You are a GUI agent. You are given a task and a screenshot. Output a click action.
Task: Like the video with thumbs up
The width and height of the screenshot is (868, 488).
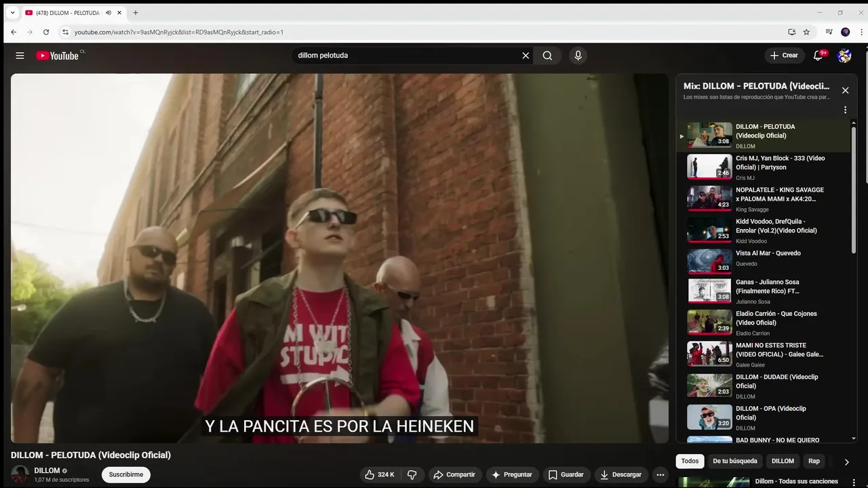(380, 474)
